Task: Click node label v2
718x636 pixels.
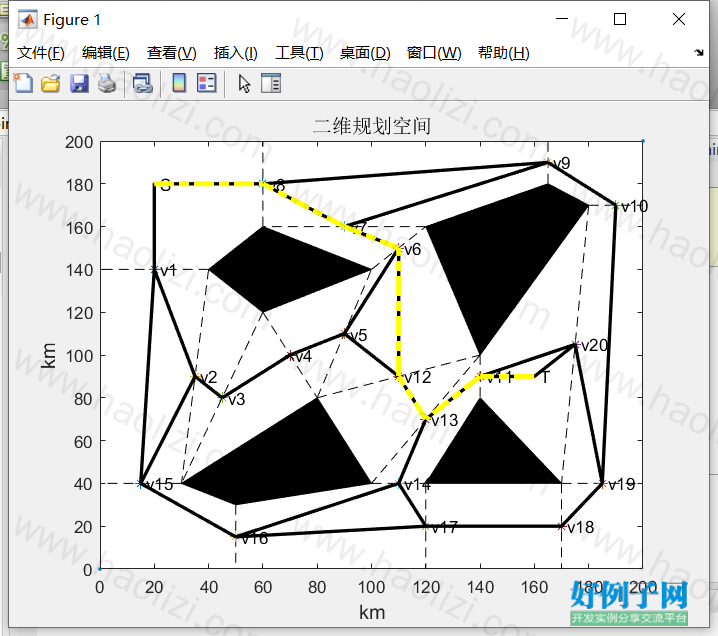Action: pyautogui.click(x=209, y=377)
